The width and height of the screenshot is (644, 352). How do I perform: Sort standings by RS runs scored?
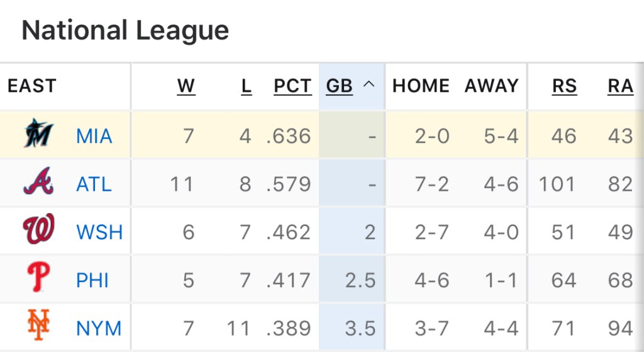tap(564, 86)
